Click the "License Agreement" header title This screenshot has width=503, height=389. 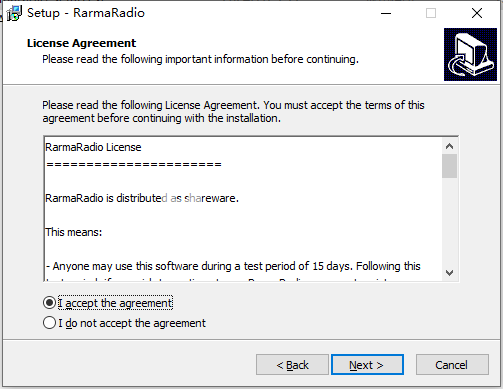(x=81, y=43)
